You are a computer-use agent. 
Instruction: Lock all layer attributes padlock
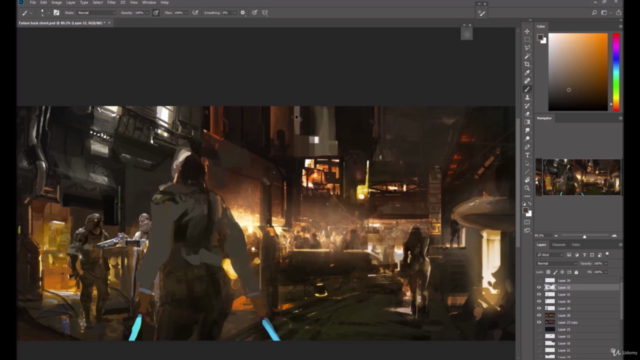pyautogui.click(x=576, y=272)
